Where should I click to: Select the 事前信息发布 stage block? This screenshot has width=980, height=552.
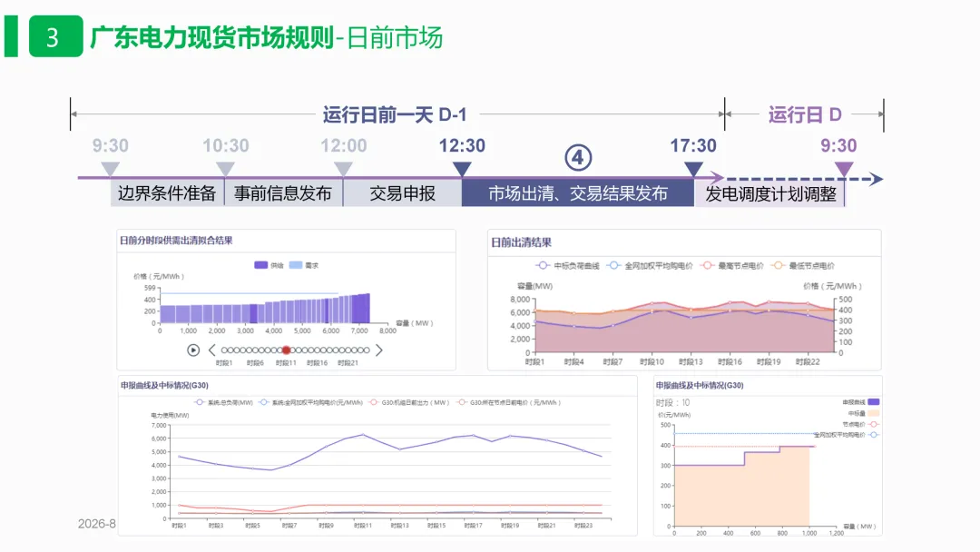[x=284, y=193]
